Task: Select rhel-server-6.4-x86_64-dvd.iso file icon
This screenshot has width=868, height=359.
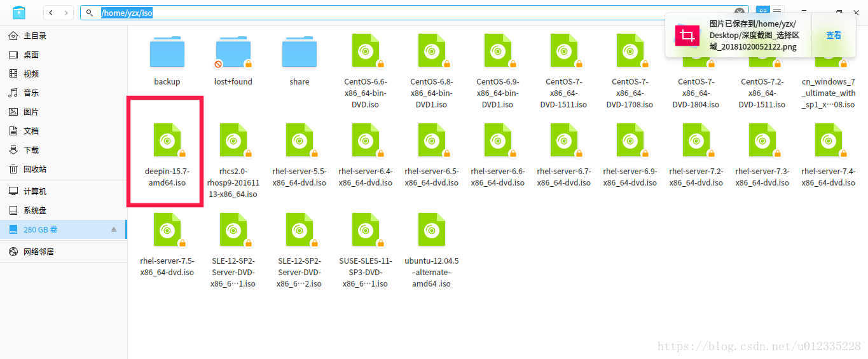Action: click(x=366, y=140)
